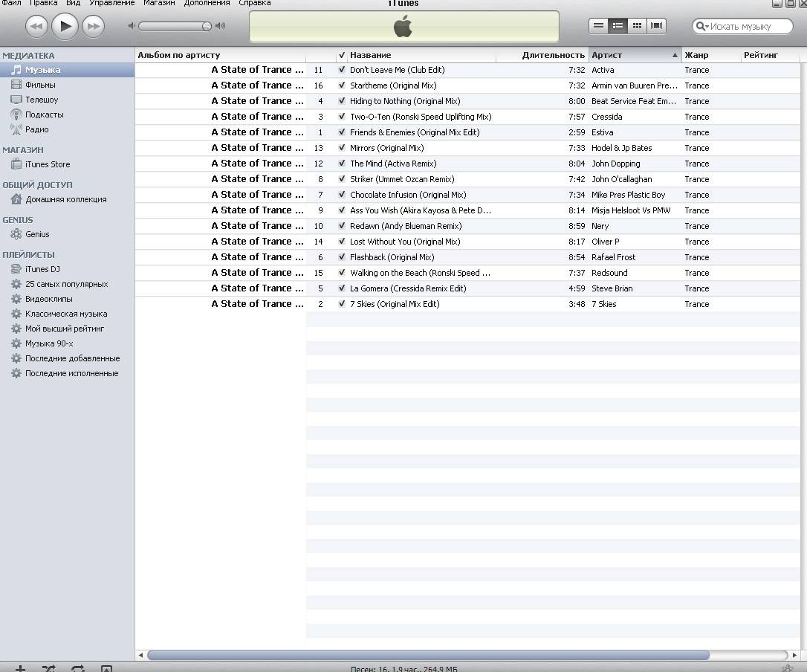
Task: Click the Play button
Action: [x=65, y=26]
